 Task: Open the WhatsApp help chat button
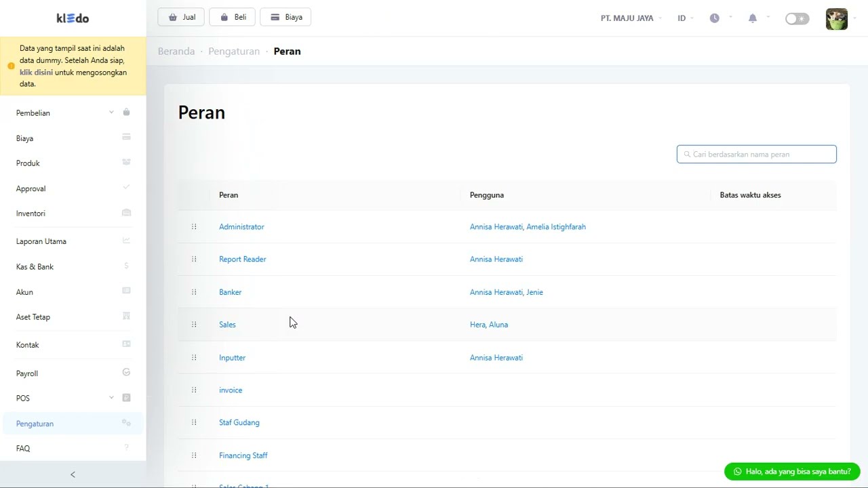792,471
